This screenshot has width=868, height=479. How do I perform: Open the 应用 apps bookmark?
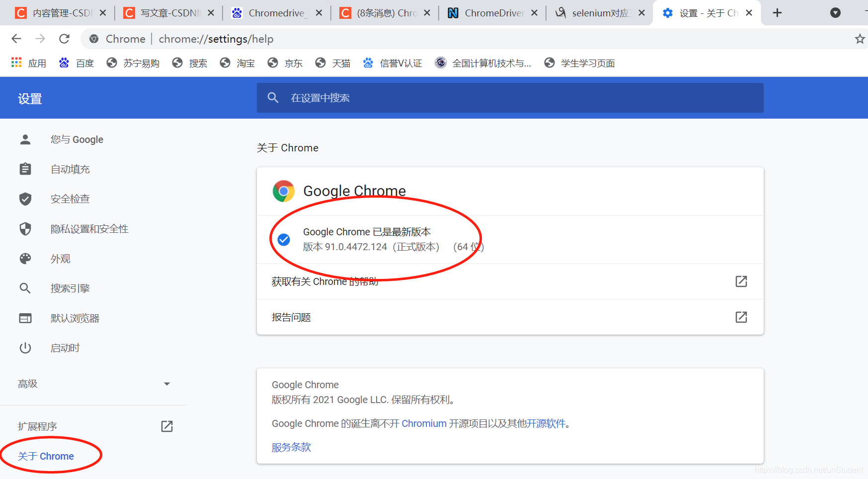pyautogui.click(x=28, y=63)
